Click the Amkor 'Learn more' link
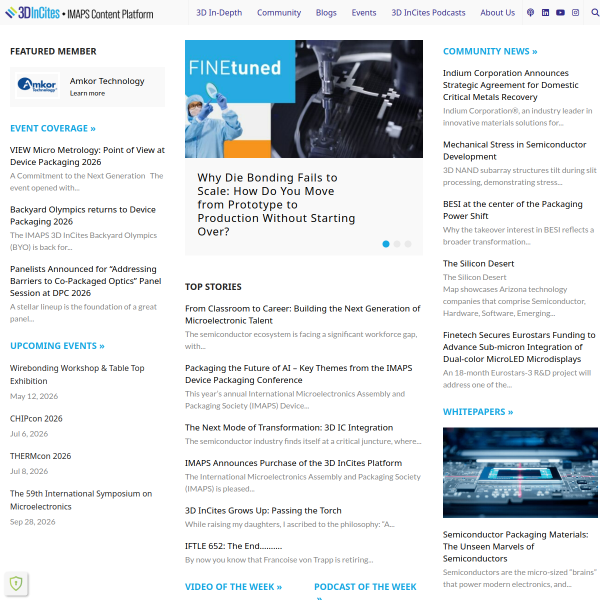The height and width of the screenshot is (600, 600). [x=87, y=93]
